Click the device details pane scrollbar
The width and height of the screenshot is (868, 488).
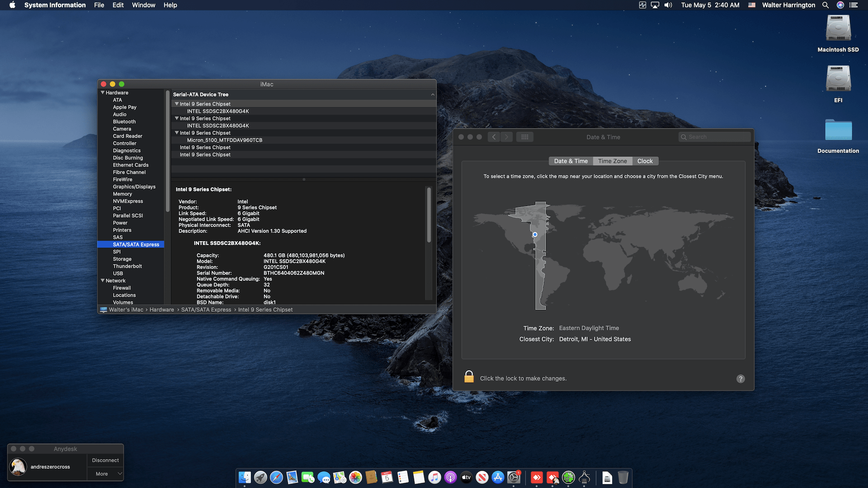click(x=429, y=215)
